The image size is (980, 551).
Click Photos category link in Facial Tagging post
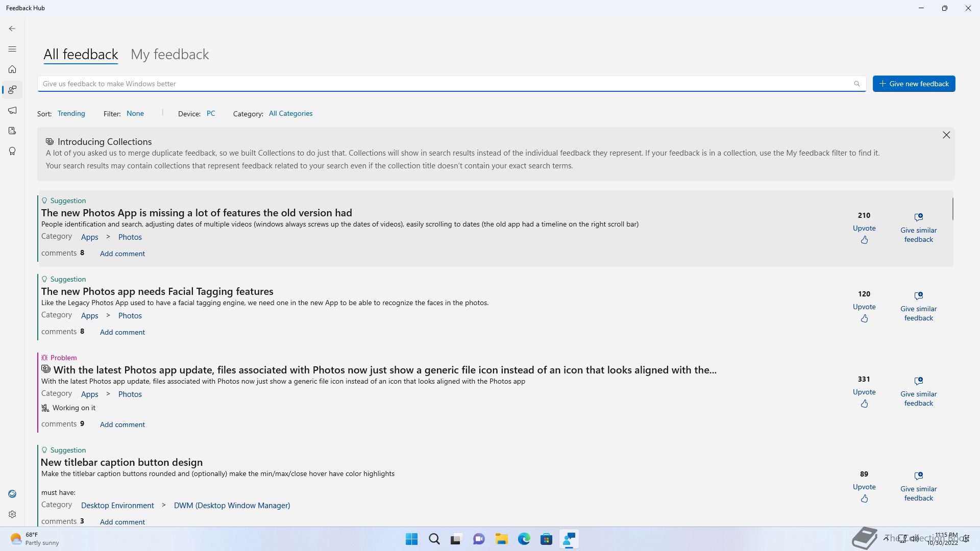(130, 316)
